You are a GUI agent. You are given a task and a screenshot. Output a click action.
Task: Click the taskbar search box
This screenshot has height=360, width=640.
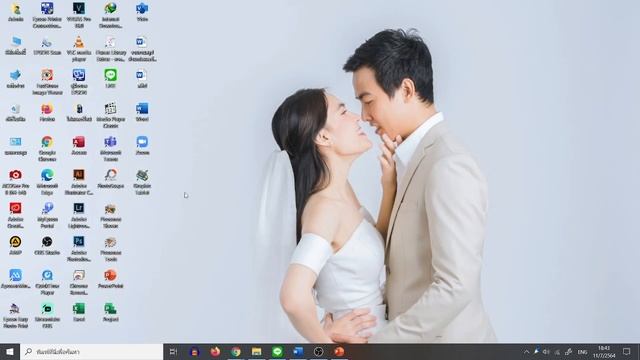92,351
